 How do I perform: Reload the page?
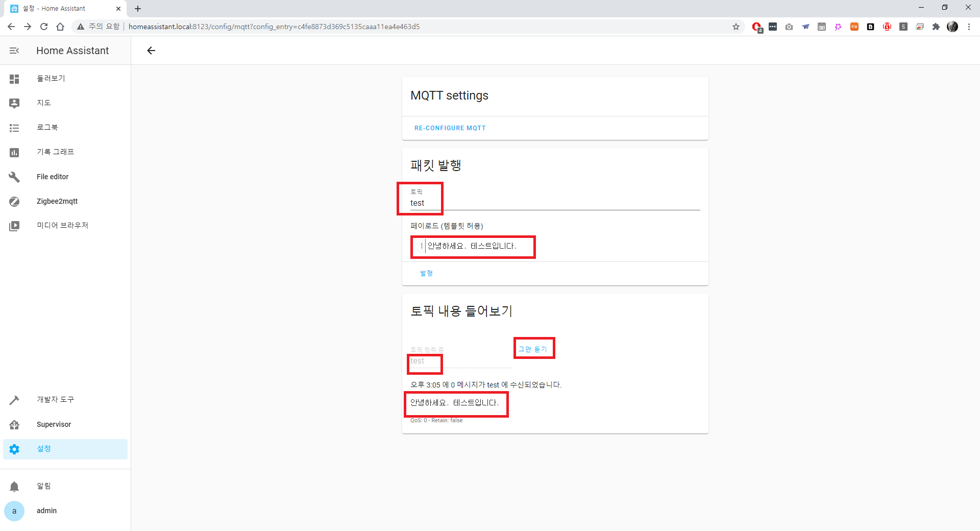pyautogui.click(x=44, y=27)
